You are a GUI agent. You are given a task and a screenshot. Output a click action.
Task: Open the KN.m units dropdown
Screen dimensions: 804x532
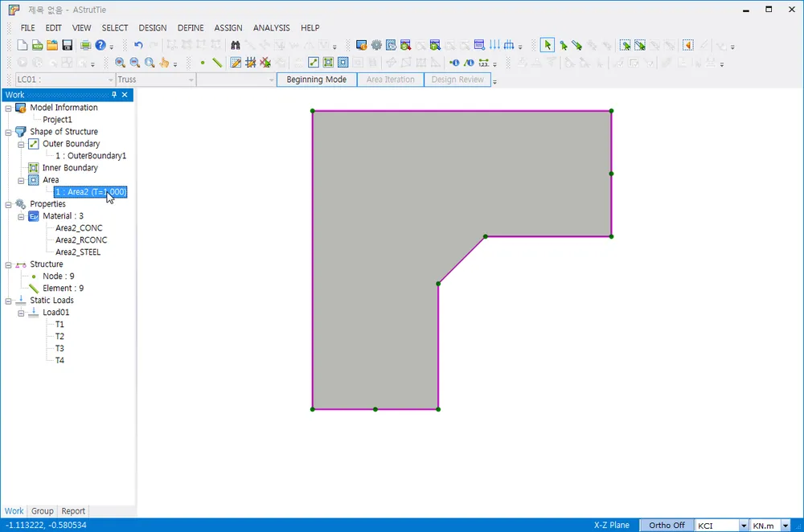[770, 526]
